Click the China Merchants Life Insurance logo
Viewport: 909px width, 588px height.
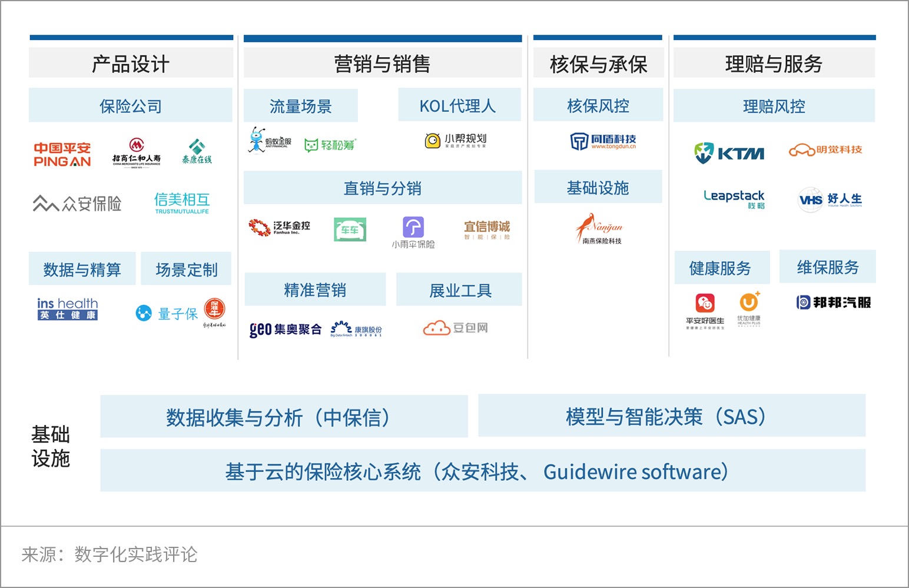tap(137, 153)
